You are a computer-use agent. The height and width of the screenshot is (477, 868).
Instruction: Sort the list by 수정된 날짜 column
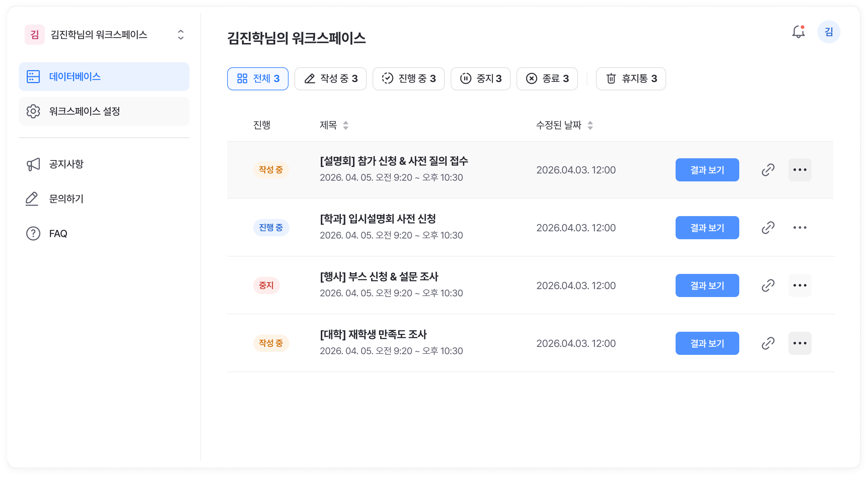tap(590, 125)
